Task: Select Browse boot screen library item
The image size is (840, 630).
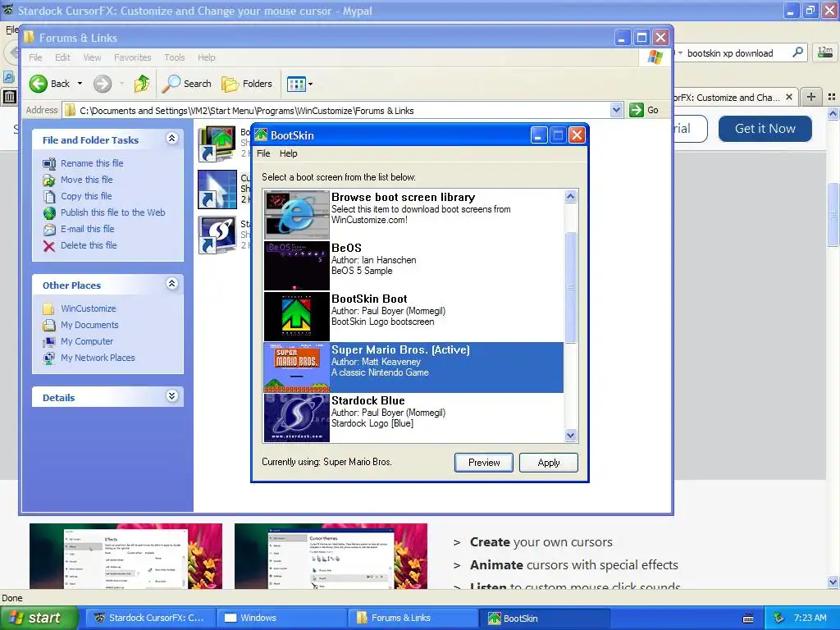Action: tap(413, 214)
